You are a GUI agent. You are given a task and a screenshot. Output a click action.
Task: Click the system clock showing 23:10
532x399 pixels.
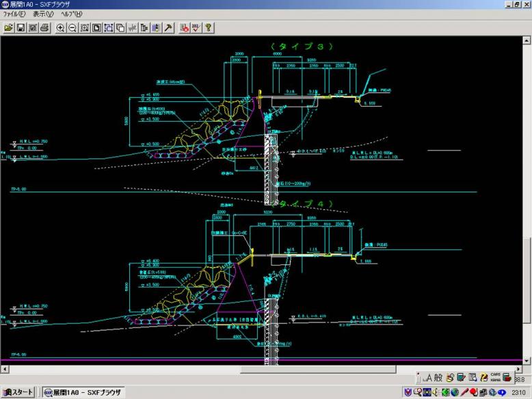click(518, 393)
